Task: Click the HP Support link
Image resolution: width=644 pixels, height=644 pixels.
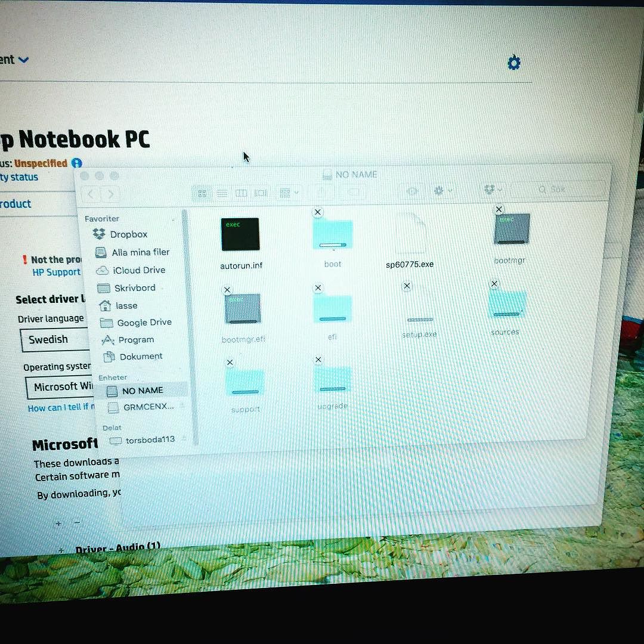Action: (56, 273)
